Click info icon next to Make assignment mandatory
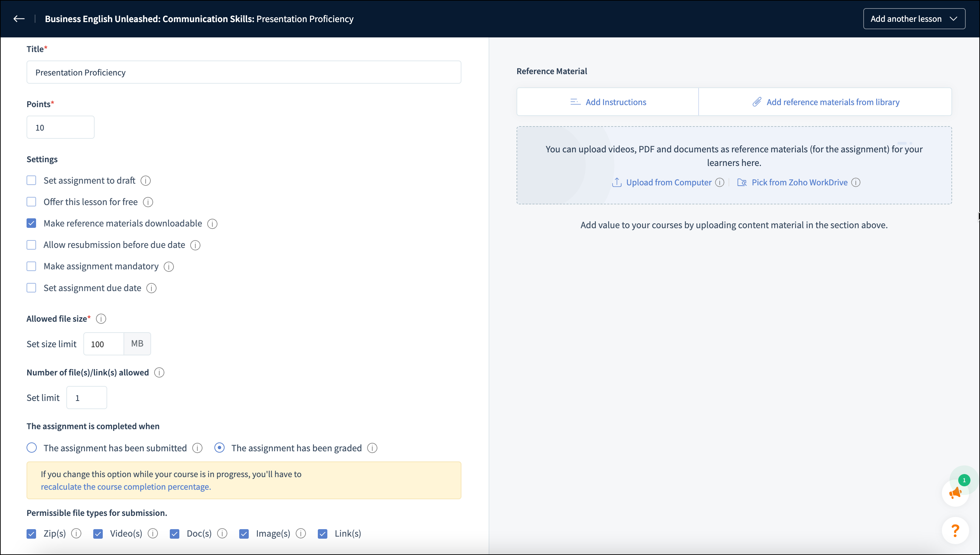Screen dimensions: 980x555 coord(168,266)
